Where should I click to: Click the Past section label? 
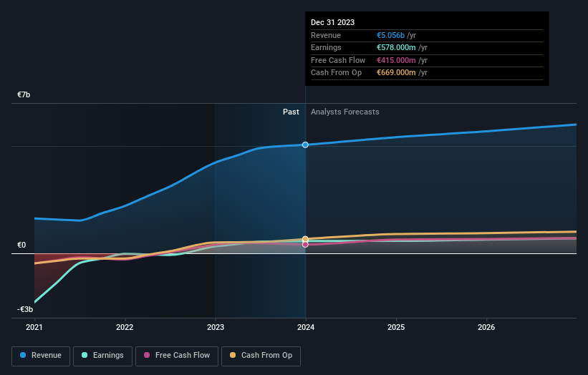[x=291, y=112]
